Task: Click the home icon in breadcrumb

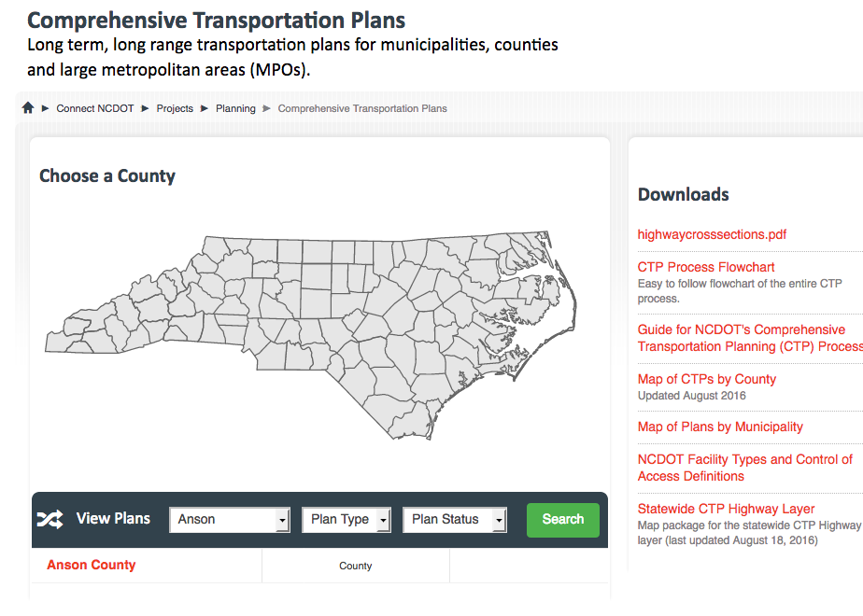Action: 28,108
